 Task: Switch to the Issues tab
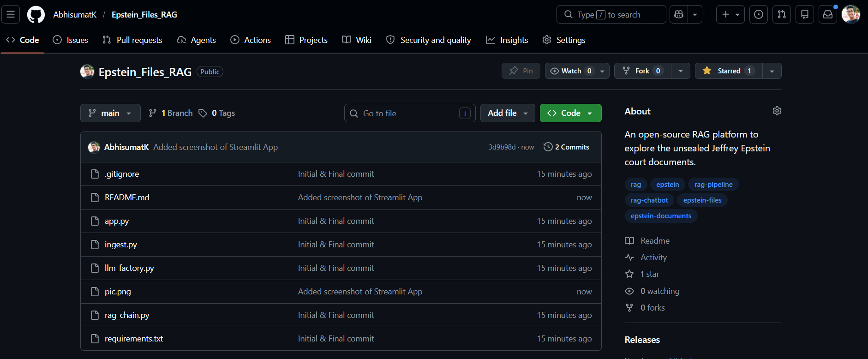[71, 40]
